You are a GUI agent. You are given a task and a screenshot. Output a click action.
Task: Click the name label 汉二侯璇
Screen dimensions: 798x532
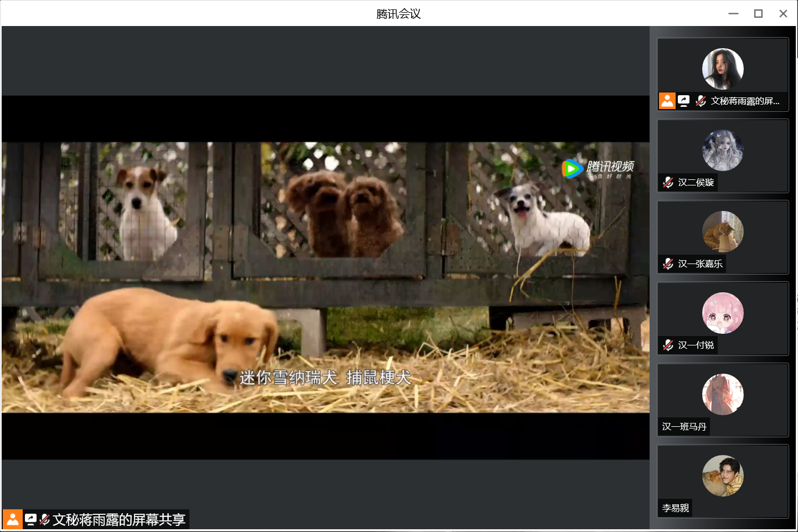[696, 182]
